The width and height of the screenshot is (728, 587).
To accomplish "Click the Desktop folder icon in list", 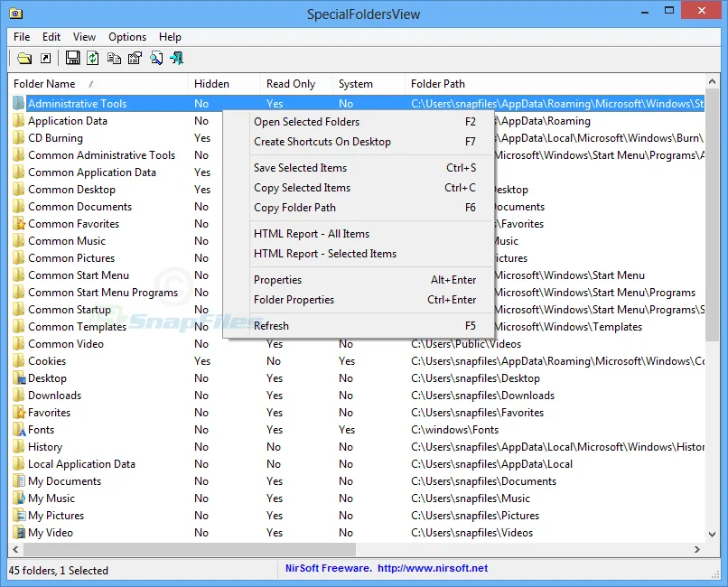I will click(19, 378).
